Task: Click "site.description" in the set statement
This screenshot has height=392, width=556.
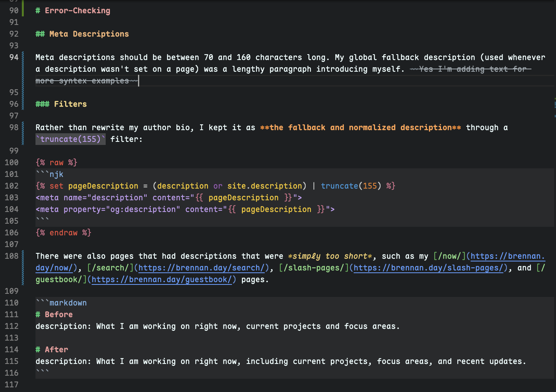Action: [x=265, y=186]
